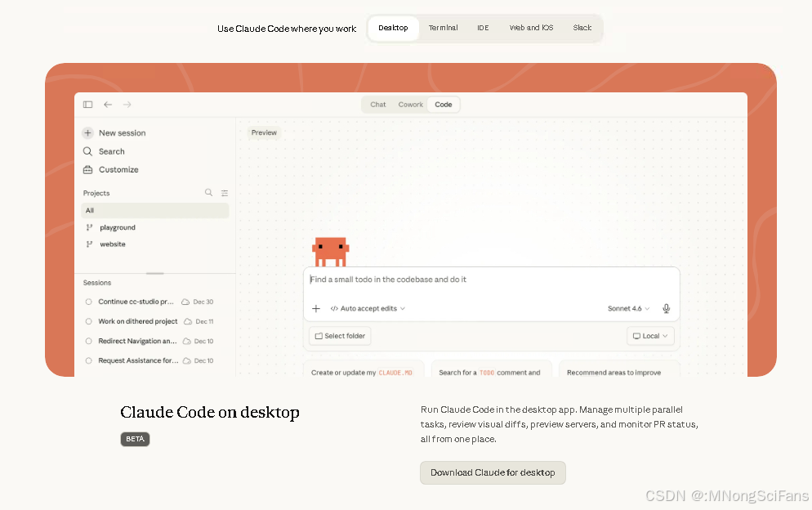
Task: Start a New session
Action: (123, 133)
